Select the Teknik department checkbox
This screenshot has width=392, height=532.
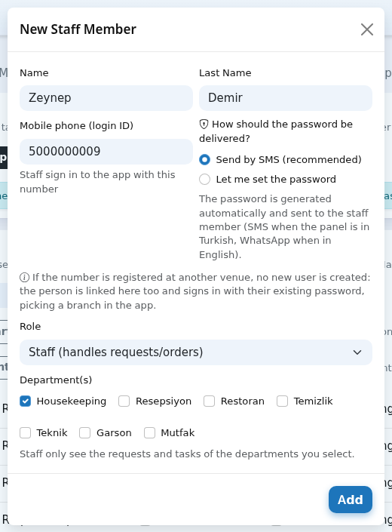[26, 433]
